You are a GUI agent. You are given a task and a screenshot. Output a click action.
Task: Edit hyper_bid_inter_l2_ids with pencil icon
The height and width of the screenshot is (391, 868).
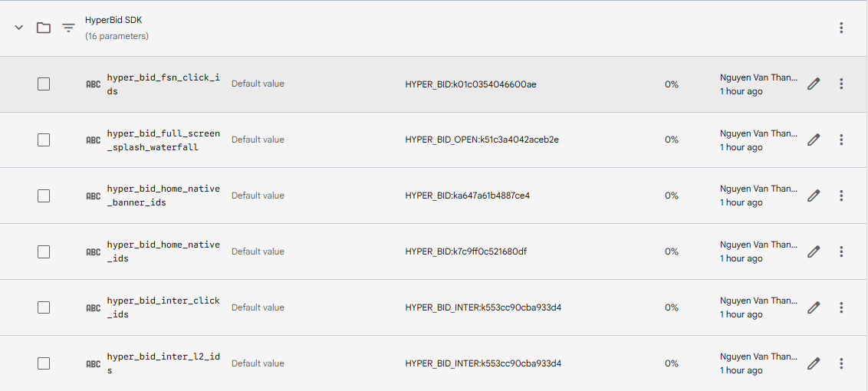pos(814,363)
